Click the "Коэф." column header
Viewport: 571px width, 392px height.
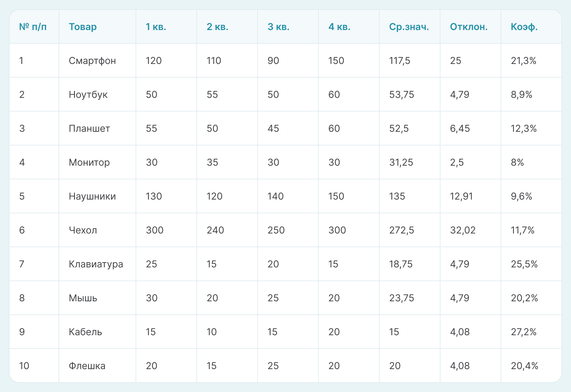(x=524, y=27)
